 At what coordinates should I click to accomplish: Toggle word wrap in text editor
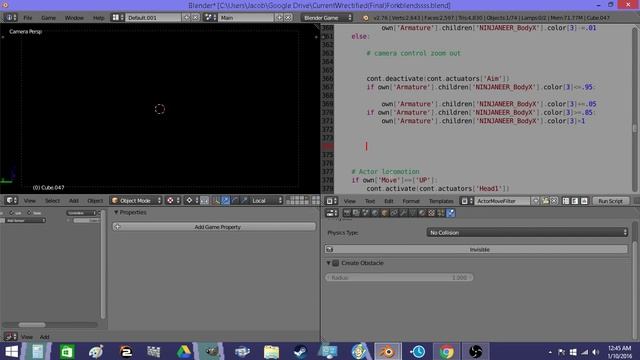click(575, 201)
